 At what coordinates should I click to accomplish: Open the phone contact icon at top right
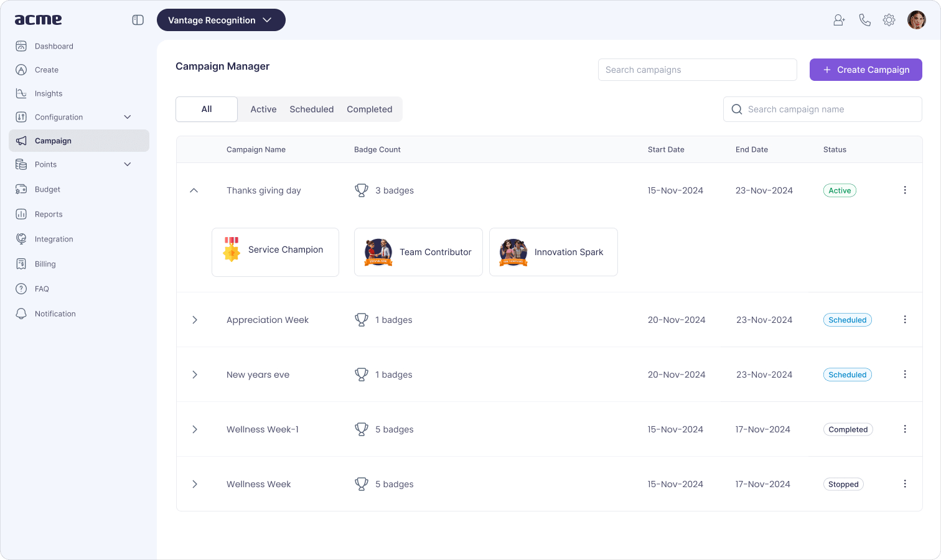864,20
